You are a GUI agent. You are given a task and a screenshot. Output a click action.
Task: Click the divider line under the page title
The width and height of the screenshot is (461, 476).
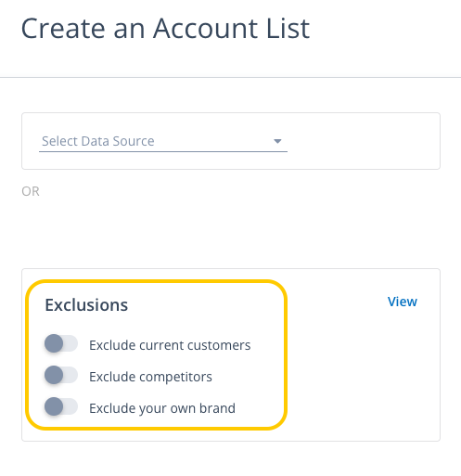tap(230, 77)
